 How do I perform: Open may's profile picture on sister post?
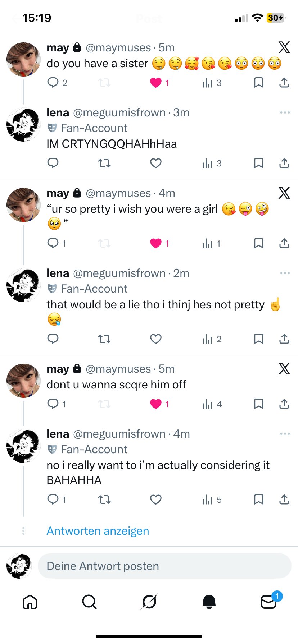coord(24,60)
